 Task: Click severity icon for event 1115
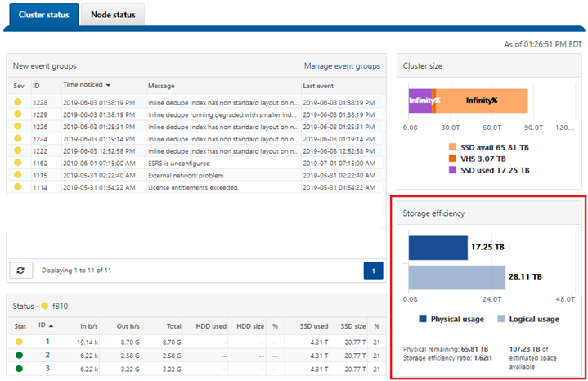pyautogui.click(x=18, y=176)
